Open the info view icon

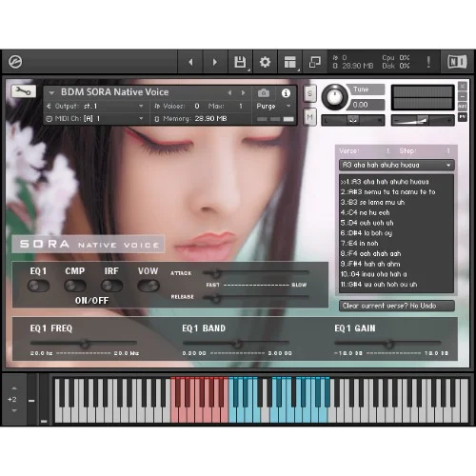pos(286,93)
